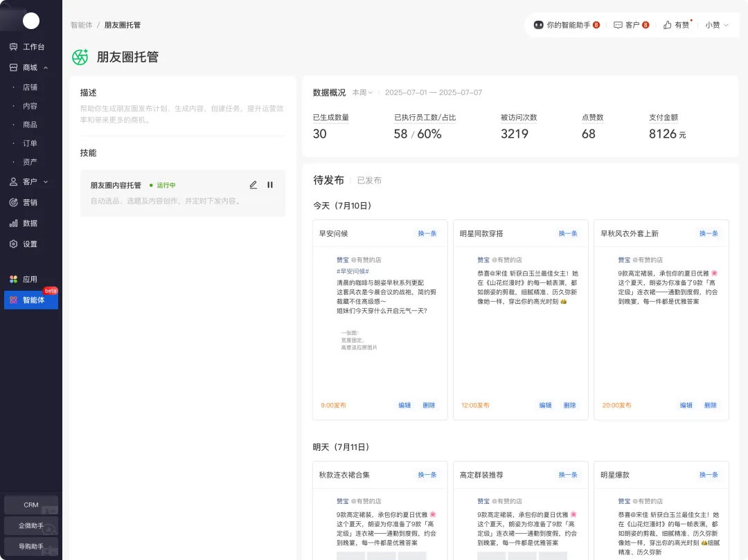Click 编辑 on 早秋风衣外套上新 card
The image size is (748, 560).
(686, 406)
